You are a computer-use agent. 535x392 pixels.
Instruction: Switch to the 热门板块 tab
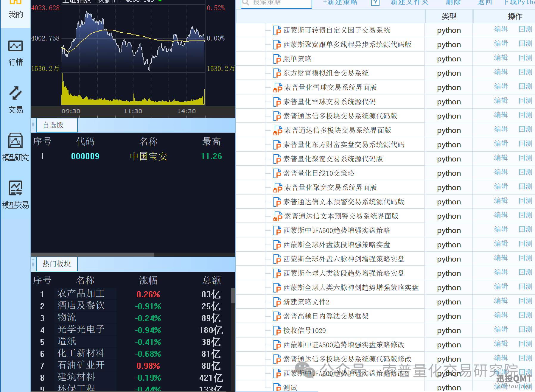(x=57, y=264)
